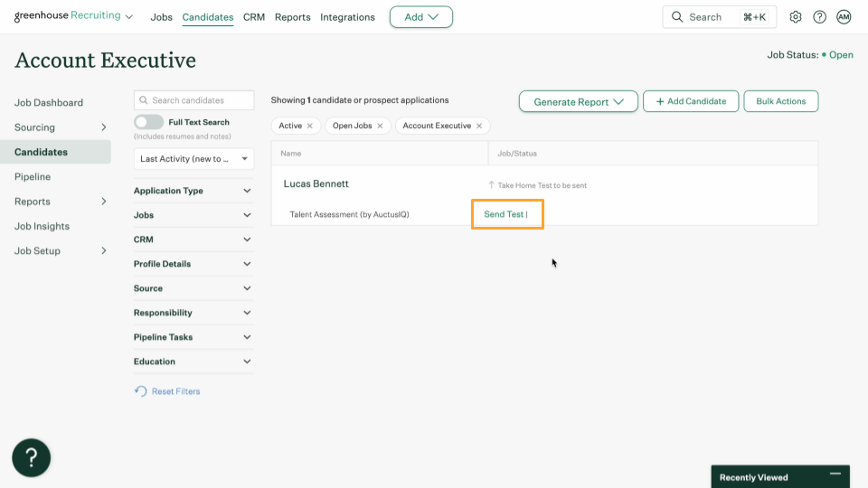
Task: Expand the Responsibility filter
Action: click(x=193, y=312)
